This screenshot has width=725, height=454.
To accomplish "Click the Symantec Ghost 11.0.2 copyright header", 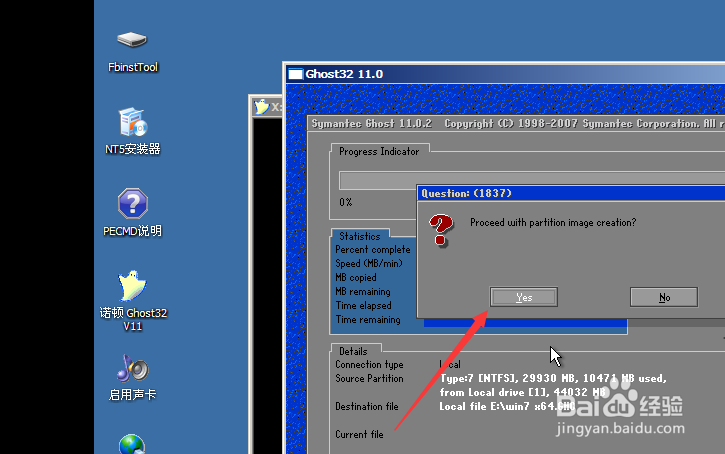I will coord(518,123).
